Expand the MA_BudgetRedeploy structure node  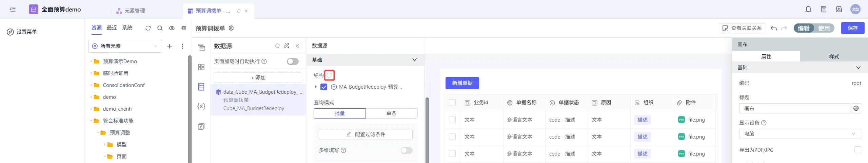point(315,87)
